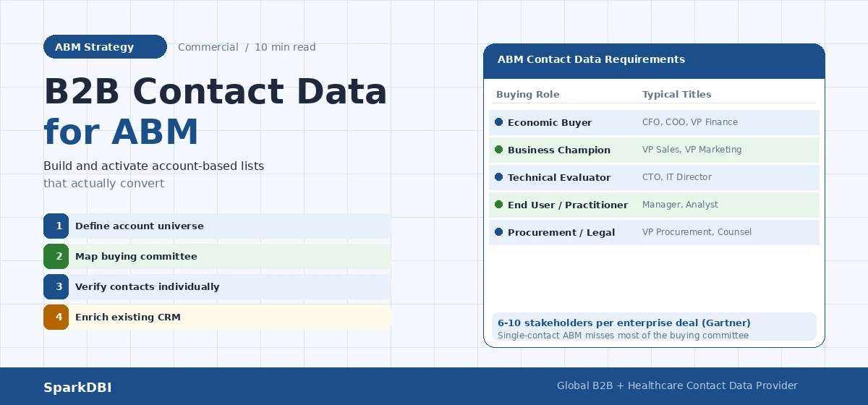
Task: Click the 'Business Champion' role label
Action: (559, 150)
